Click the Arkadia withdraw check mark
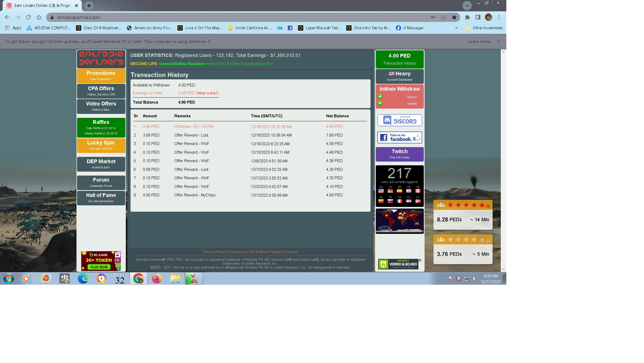The height and width of the screenshot is (363, 644). [x=380, y=103]
